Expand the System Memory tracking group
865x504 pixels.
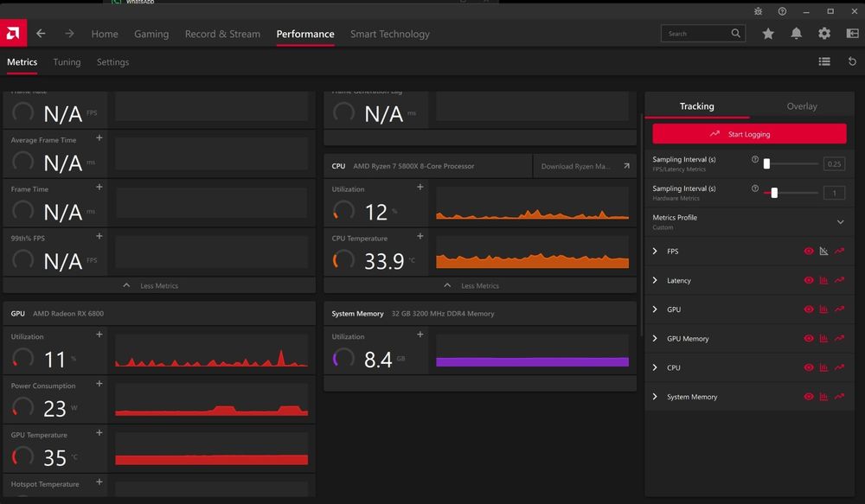pyautogui.click(x=655, y=397)
